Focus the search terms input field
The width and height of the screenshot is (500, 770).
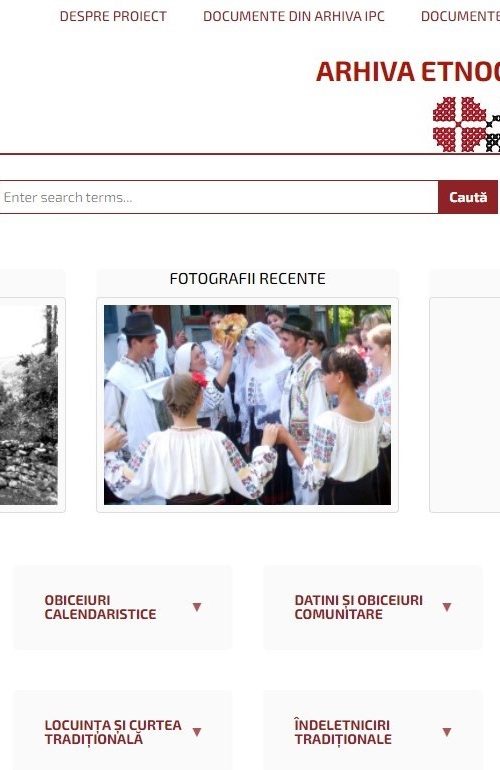point(219,197)
